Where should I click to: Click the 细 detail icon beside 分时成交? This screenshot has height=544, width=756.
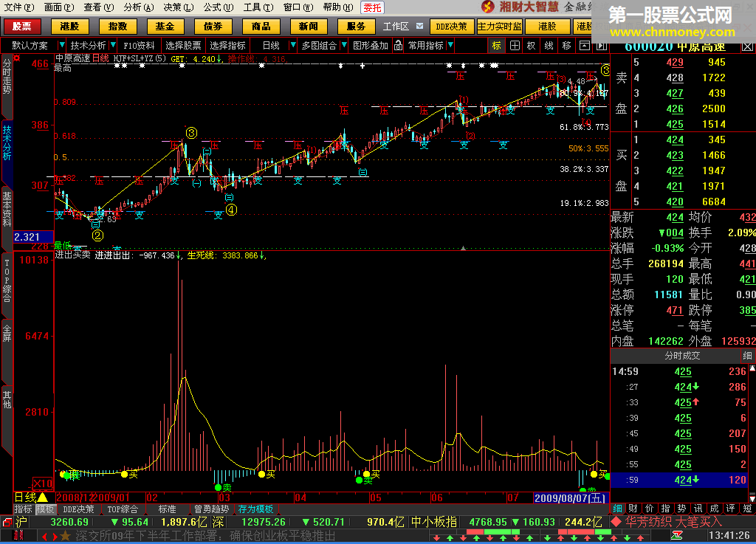tap(747, 356)
